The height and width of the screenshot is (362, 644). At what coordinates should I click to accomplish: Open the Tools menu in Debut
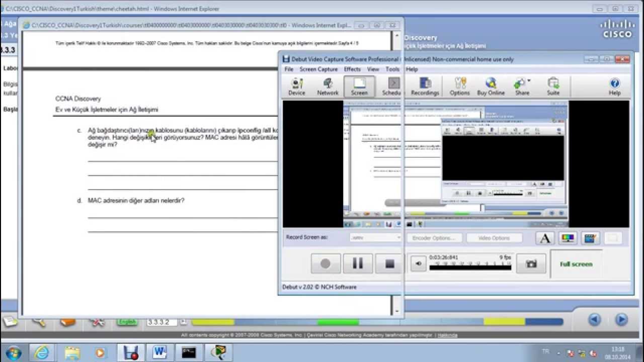(x=392, y=69)
